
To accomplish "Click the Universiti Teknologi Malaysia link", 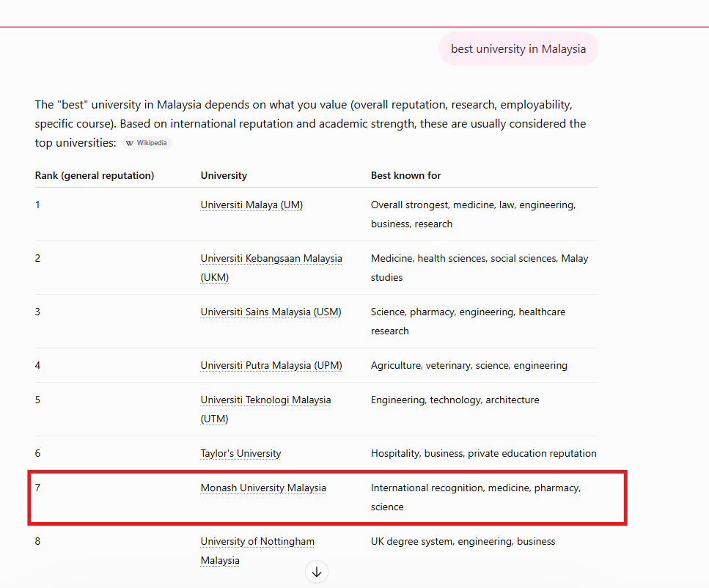I will click(x=265, y=409).
